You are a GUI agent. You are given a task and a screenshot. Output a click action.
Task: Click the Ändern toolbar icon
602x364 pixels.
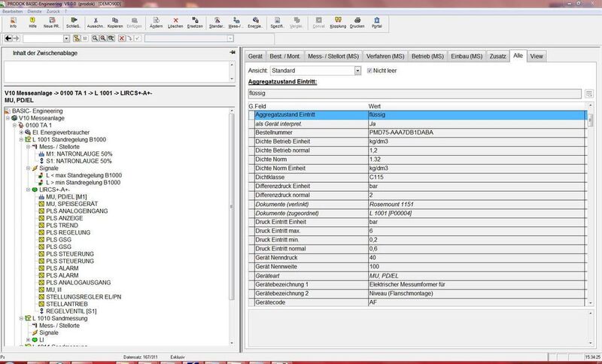click(156, 22)
